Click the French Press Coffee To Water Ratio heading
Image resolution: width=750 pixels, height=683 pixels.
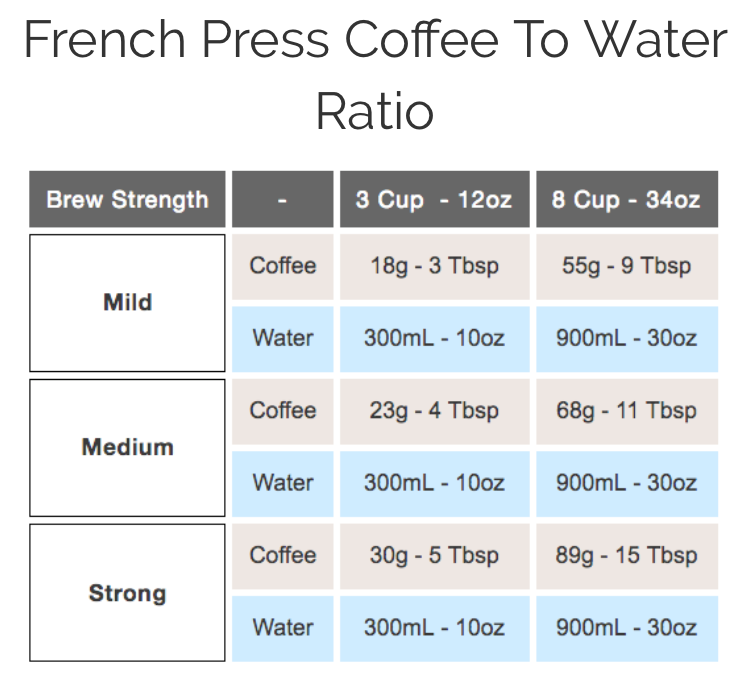pyautogui.click(x=375, y=75)
